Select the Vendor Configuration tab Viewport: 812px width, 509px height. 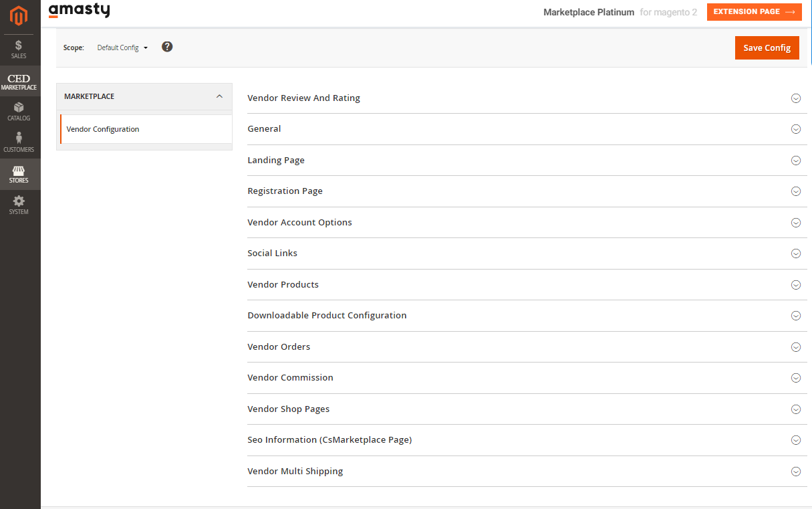(103, 129)
